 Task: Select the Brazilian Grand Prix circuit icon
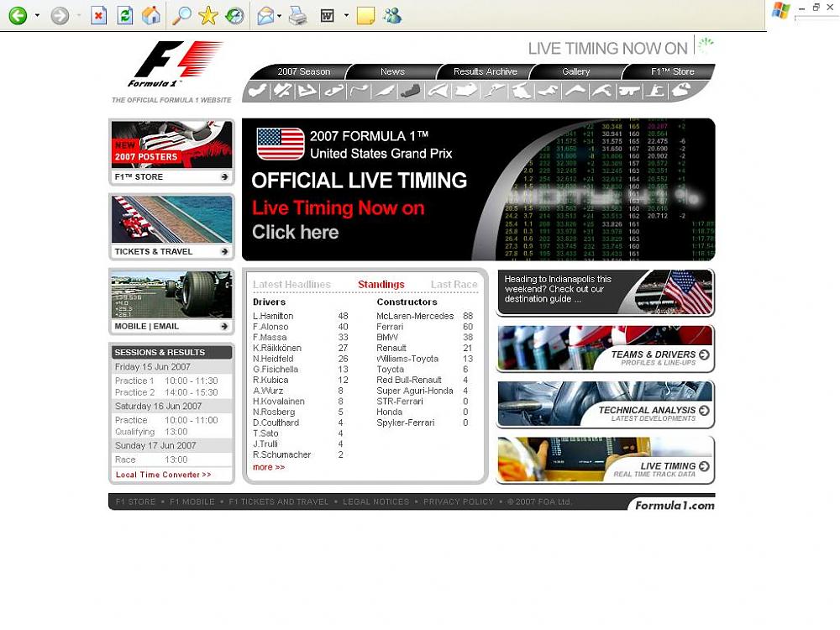[x=681, y=91]
